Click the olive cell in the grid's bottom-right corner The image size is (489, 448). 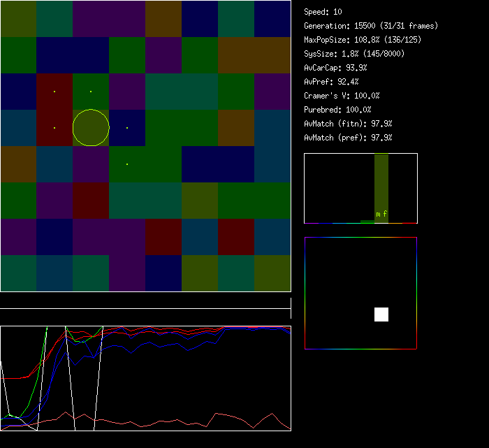[272, 273]
